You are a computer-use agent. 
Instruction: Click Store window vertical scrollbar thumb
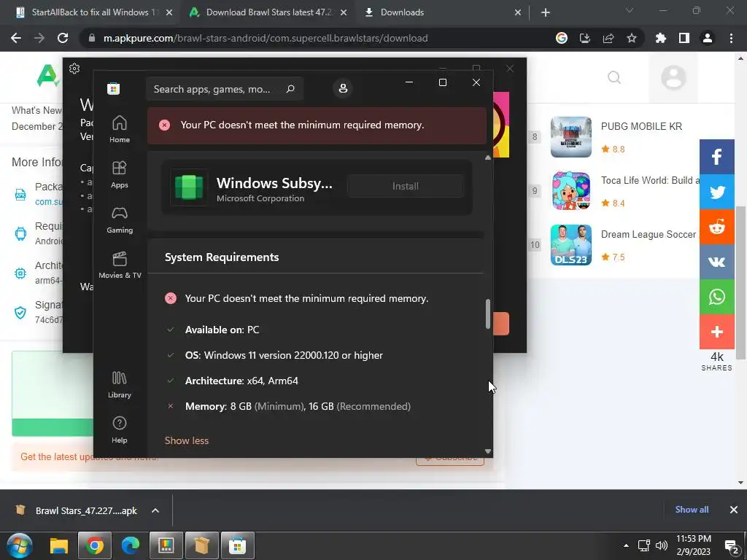point(487,314)
